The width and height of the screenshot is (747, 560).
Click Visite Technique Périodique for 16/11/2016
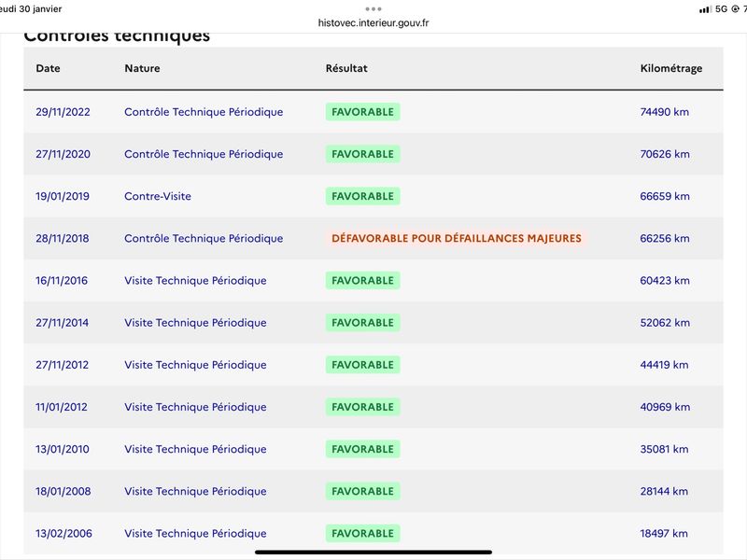(x=195, y=281)
